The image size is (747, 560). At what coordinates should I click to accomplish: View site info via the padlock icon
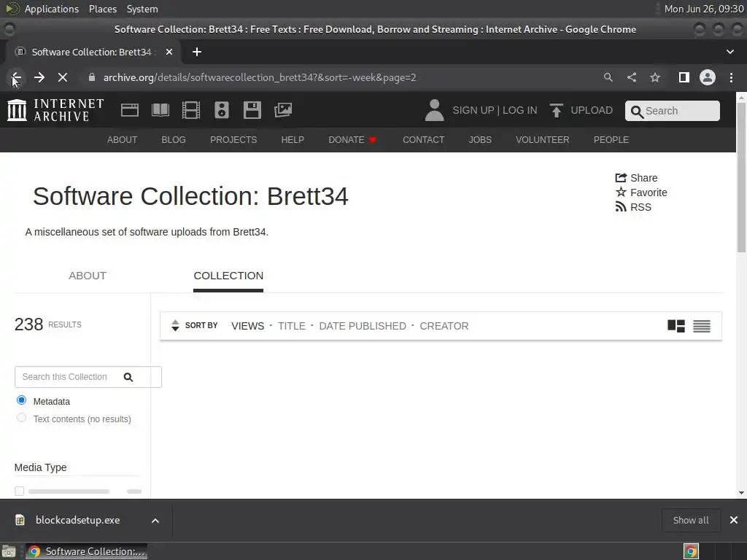click(x=92, y=77)
